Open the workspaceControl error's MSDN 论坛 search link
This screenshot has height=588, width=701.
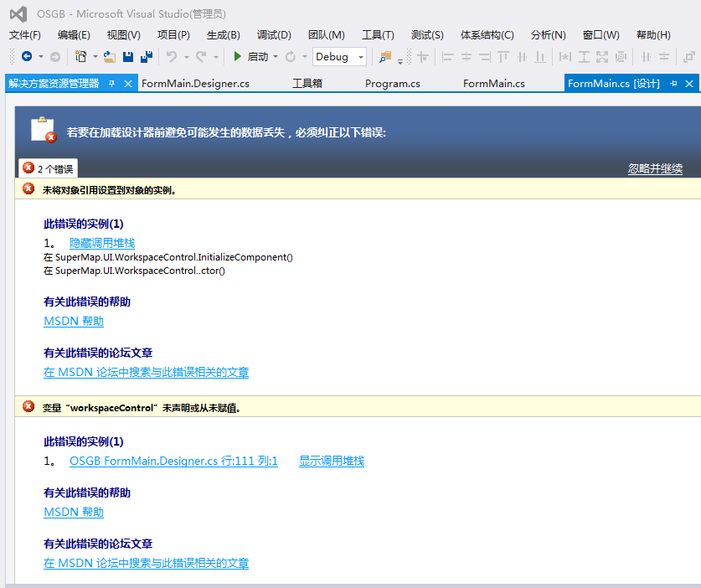(x=147, y=563)
